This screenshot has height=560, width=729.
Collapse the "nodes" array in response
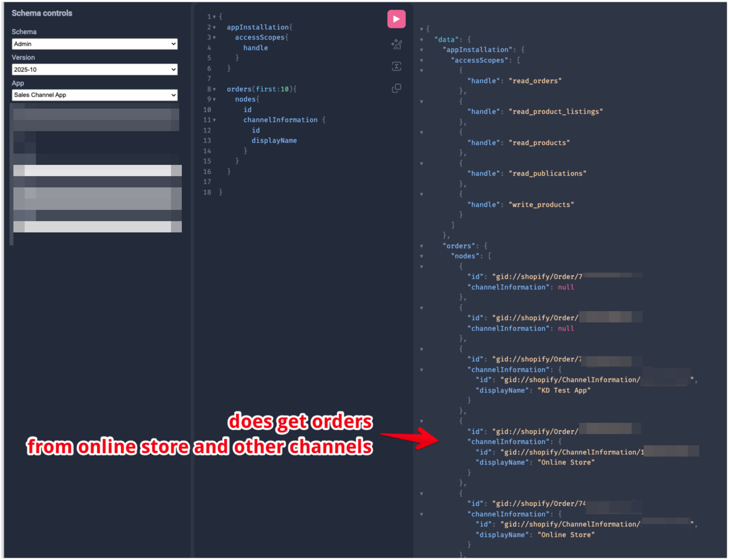pos(421,256)
